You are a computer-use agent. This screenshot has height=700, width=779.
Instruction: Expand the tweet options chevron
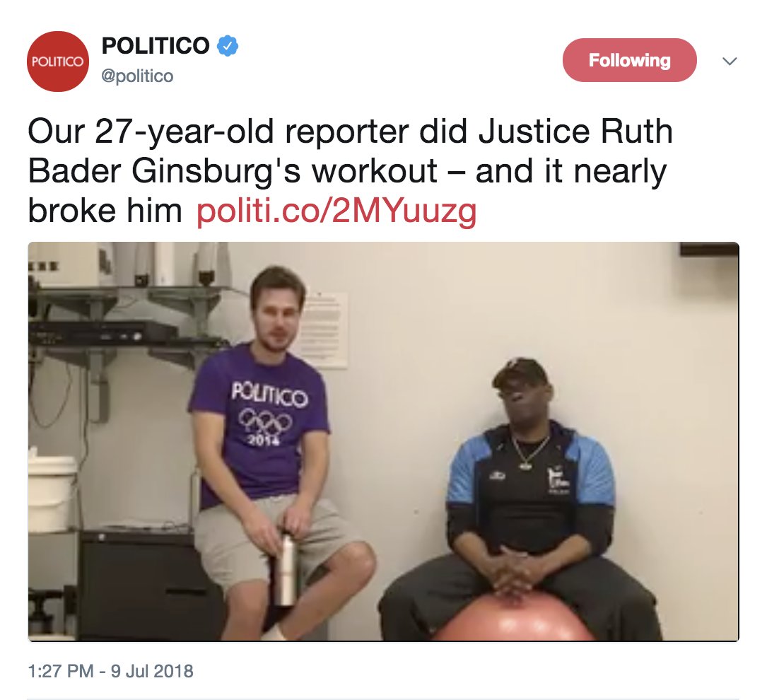(730, 61)
